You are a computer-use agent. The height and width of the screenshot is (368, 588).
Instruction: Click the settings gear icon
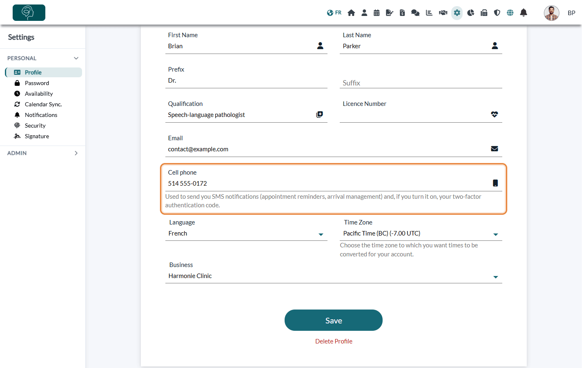point(457,13)
